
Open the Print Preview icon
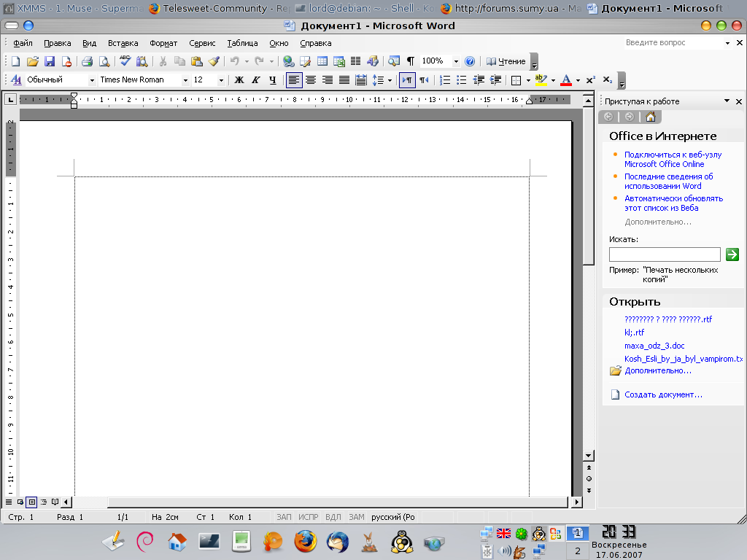point(104,62)
